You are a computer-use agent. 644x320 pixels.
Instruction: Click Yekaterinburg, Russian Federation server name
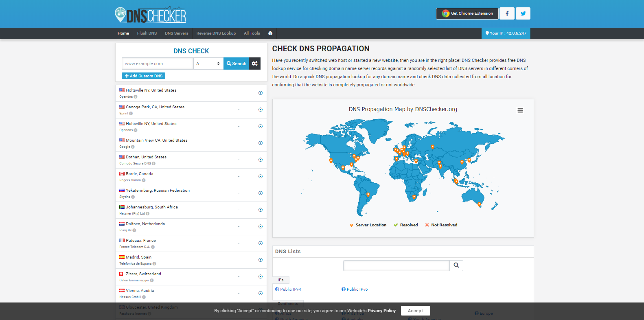click(158, 191)
